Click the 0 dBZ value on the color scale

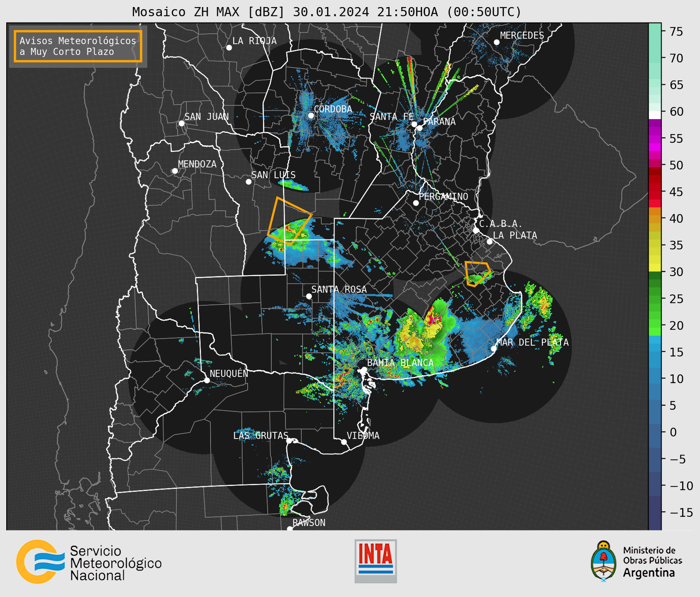(x=673, y=432)
